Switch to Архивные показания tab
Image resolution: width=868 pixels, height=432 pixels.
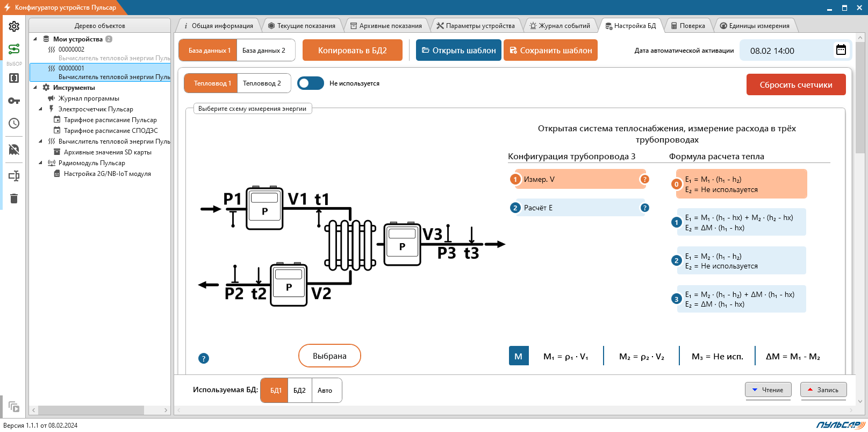pos(386,25)
